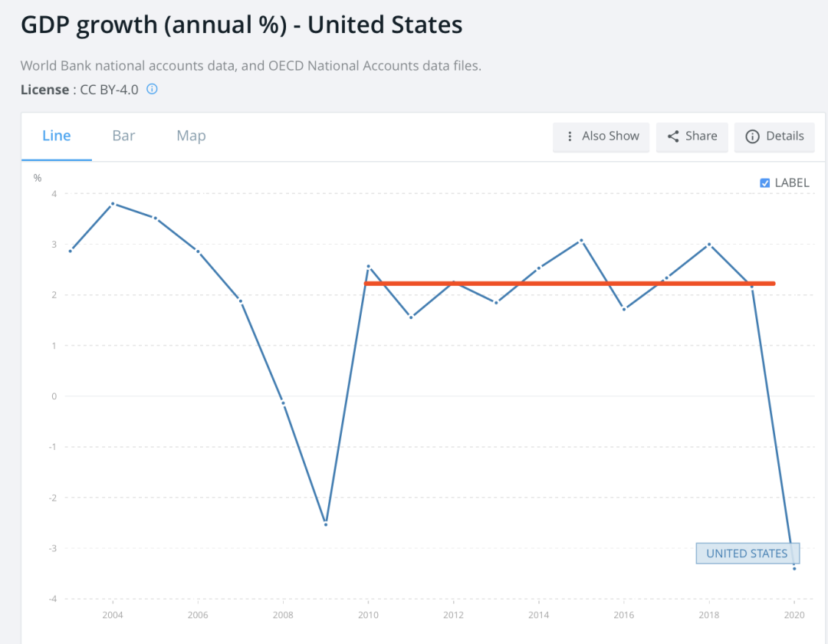828x644 pixels.
Task: Click the 2018 data point
Action: 709,245
